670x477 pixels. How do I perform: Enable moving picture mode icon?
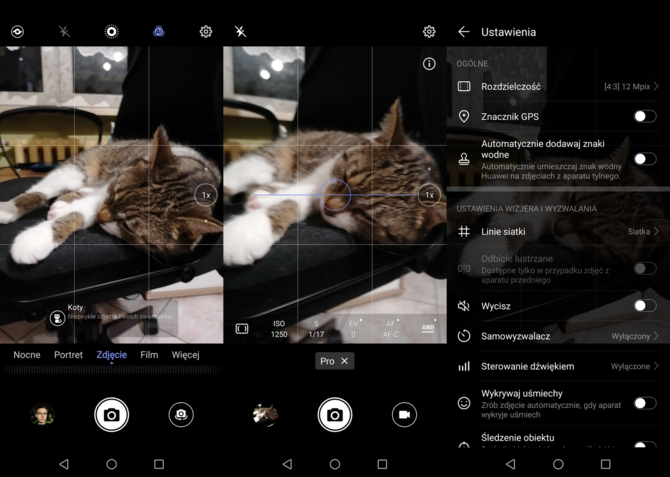(x=112, y=31)
